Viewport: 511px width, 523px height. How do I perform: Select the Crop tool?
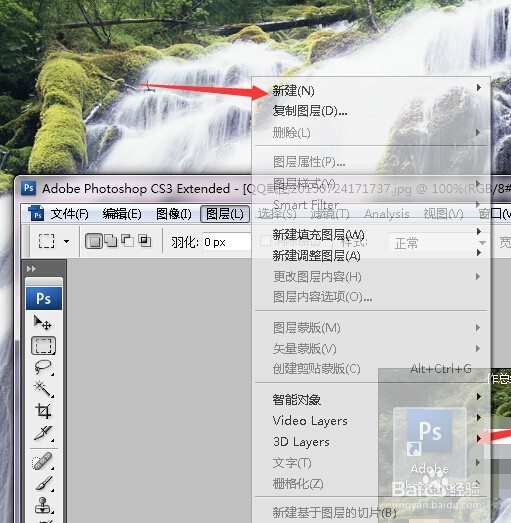[x=43, y=411]
